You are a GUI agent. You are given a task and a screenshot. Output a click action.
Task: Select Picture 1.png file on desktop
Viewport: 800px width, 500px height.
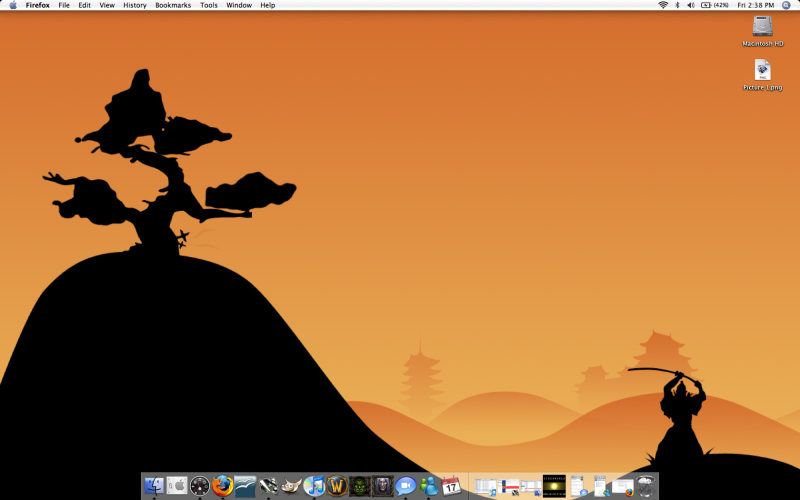[x=763, y=72]
